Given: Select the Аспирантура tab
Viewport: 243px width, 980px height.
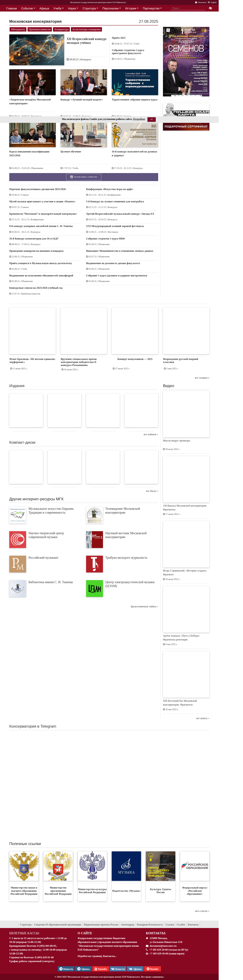Looking at the screenshot, I should click(x=61, y=29).
